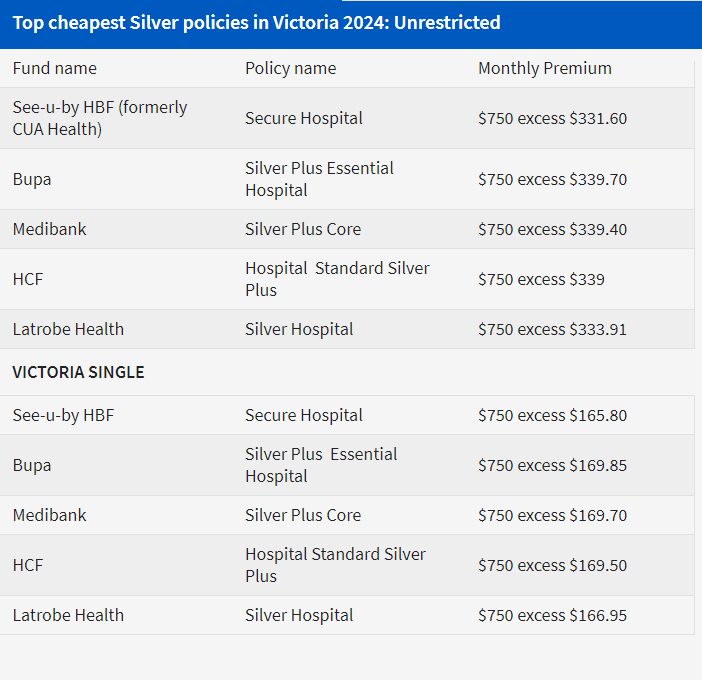Select the $750 excess $169.70 premium cell

click(x=552, y=515)
